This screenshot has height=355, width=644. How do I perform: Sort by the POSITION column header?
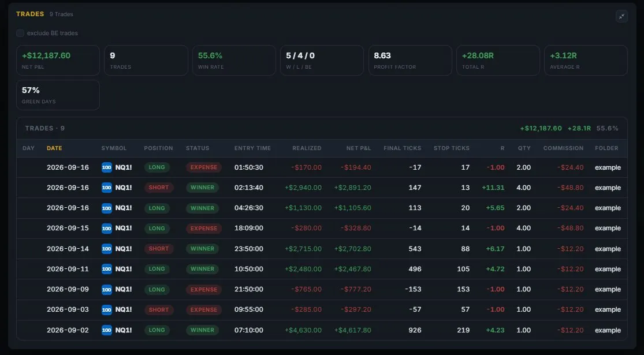(158, 148)
